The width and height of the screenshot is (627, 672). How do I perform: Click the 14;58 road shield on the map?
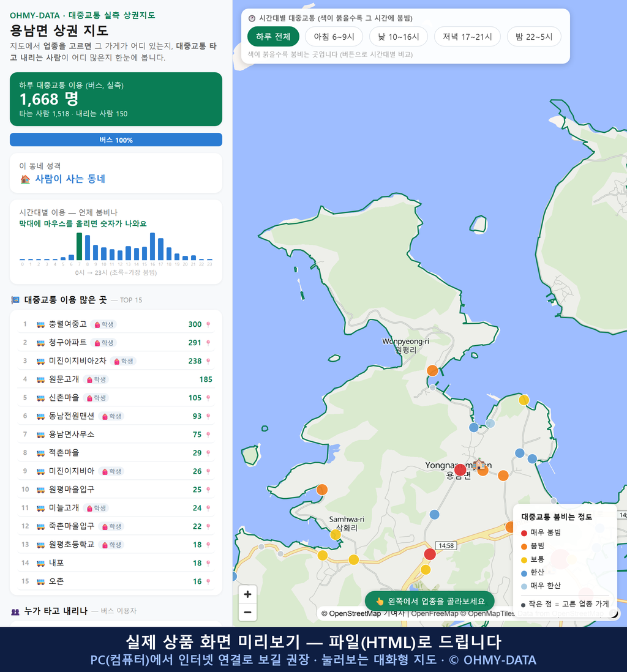(446, 545)
